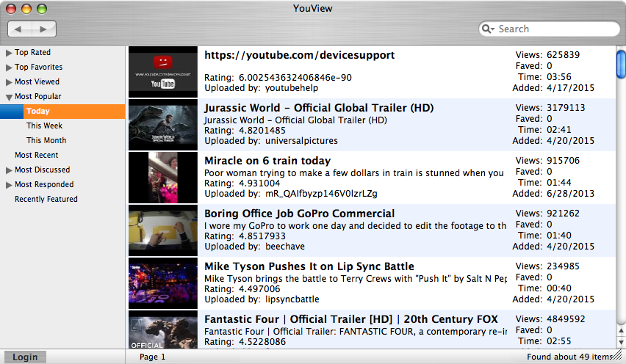The width and height of the screenshot is (626, 364).
Task: Select This Week under Most Popular
Action: coord(44,125)
